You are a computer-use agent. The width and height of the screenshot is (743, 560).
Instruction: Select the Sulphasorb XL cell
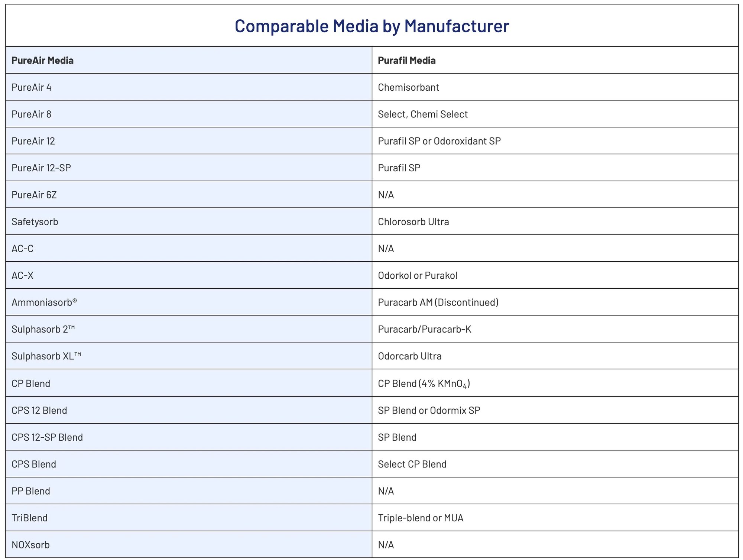(x=46, y=356)
